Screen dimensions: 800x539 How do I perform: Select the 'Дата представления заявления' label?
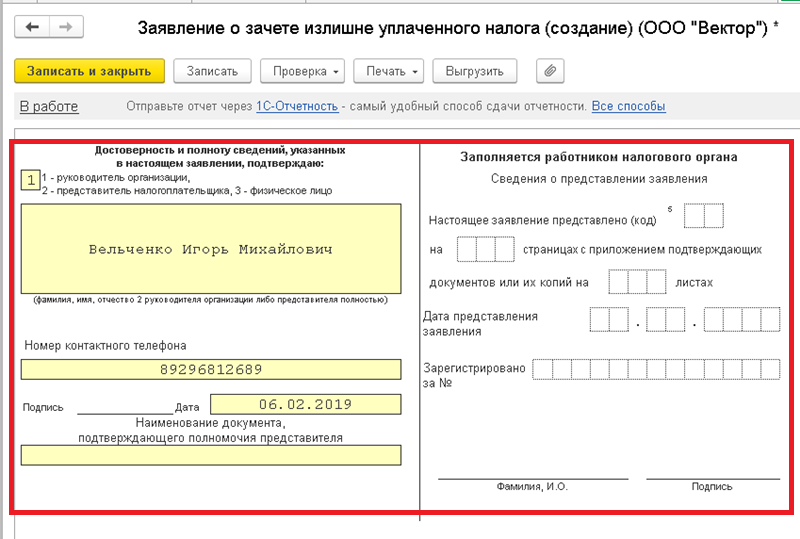point(480,324)
